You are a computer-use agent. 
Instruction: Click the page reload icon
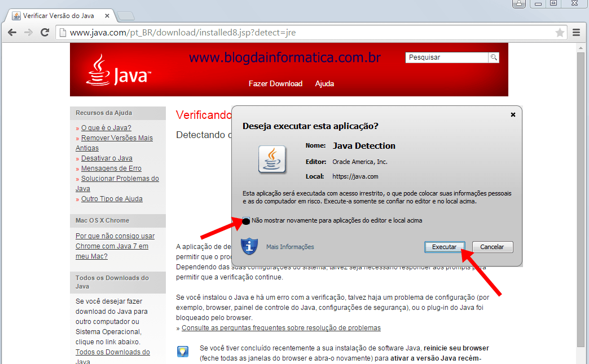pyautogui.click(x=45, y=33)
